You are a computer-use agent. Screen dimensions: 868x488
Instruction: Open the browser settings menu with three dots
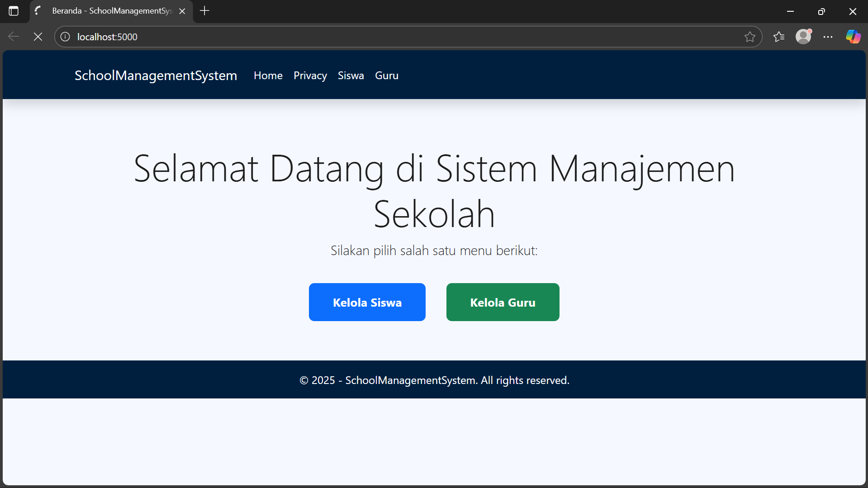(x=828, y=37)
